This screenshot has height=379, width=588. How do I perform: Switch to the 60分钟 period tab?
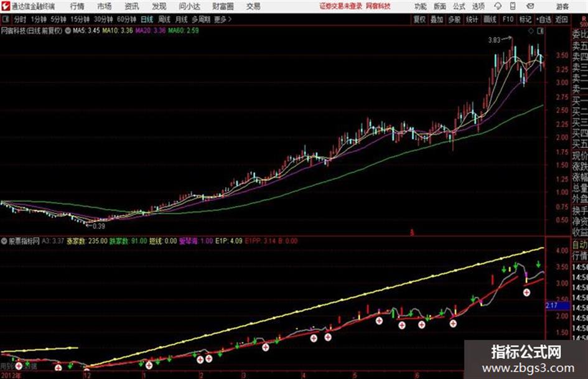tap(126, 19)
